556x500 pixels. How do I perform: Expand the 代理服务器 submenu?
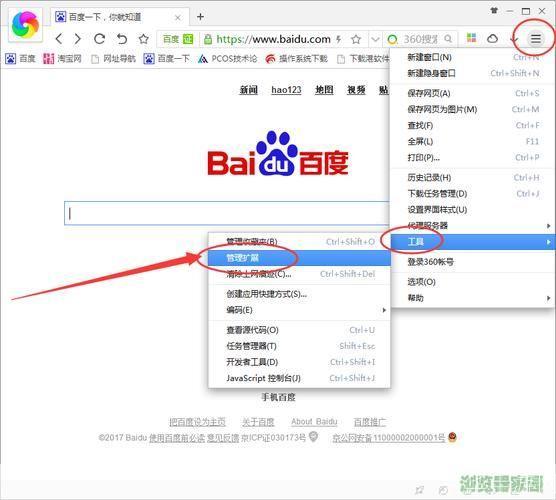(x=473, y=226)
